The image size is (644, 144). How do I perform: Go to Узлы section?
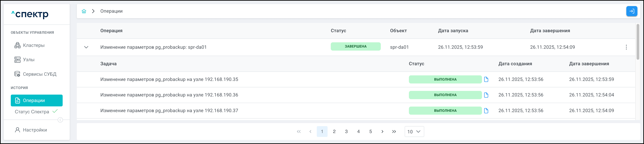[x=28, y=60]
